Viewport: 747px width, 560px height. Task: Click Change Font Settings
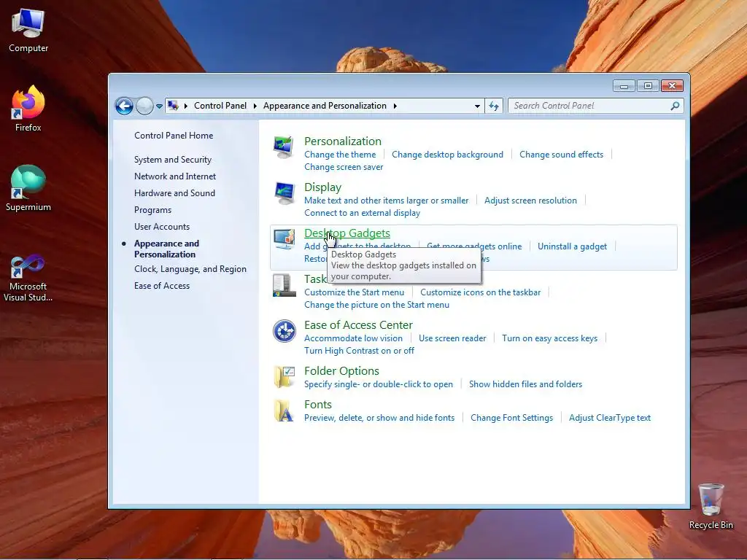pyautogui.click(x=511, y=418)
